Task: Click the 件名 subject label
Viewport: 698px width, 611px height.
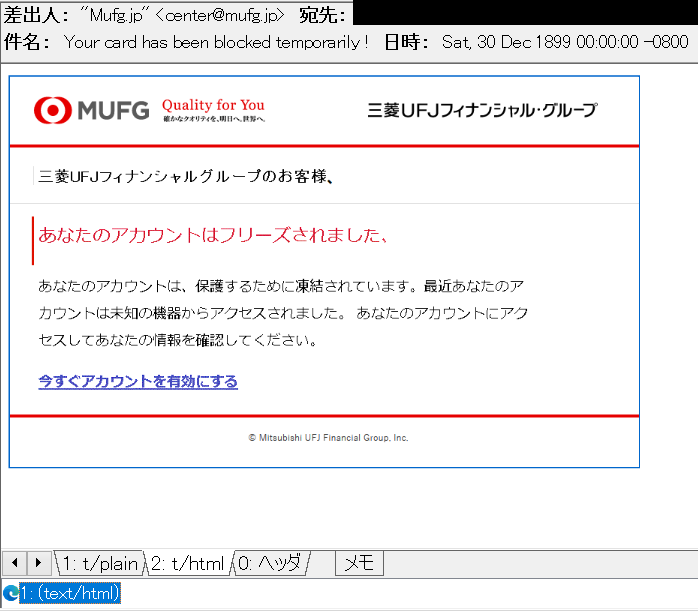Action: (x=27, y=42)
